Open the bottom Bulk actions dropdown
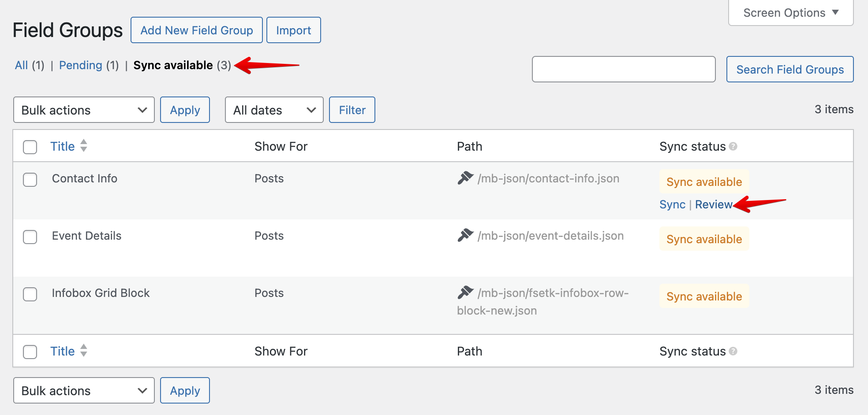The image size is (868, 415). [84, 391]
